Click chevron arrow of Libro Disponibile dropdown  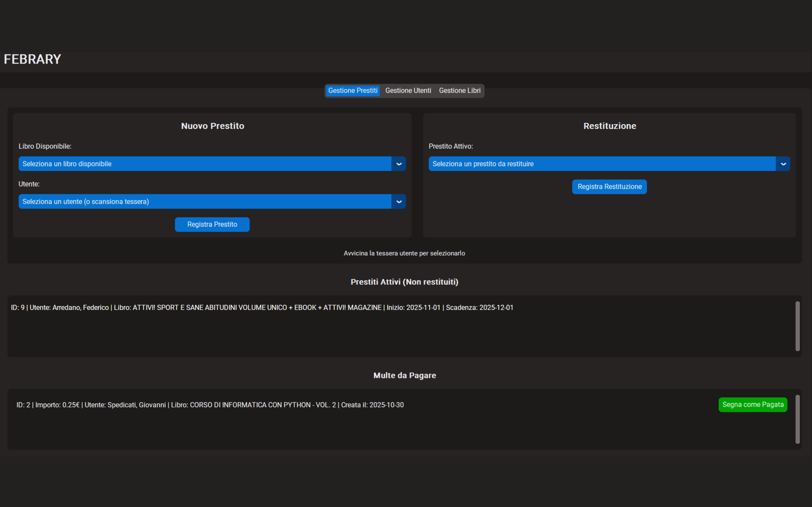[x=399, y=164]
